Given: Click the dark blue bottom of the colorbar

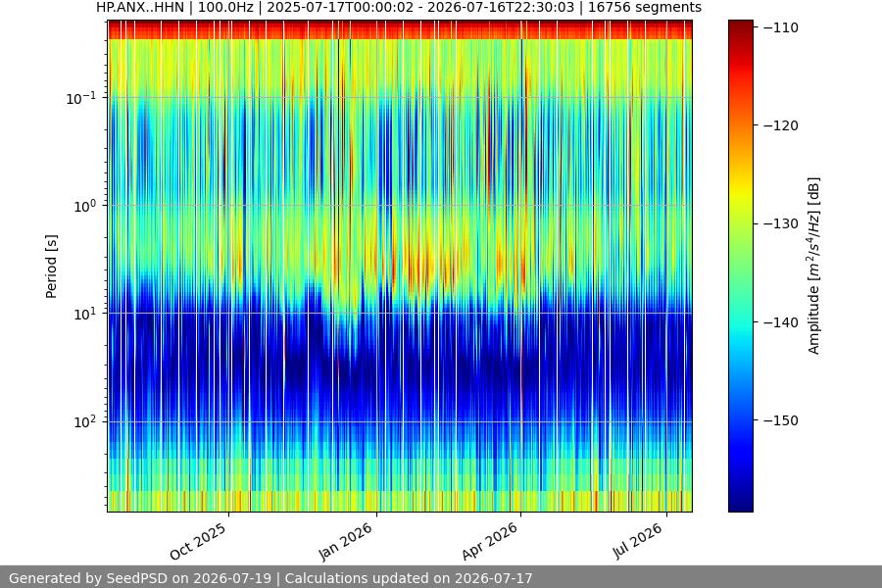Looking at the screenshot, I should pos(740,504).
